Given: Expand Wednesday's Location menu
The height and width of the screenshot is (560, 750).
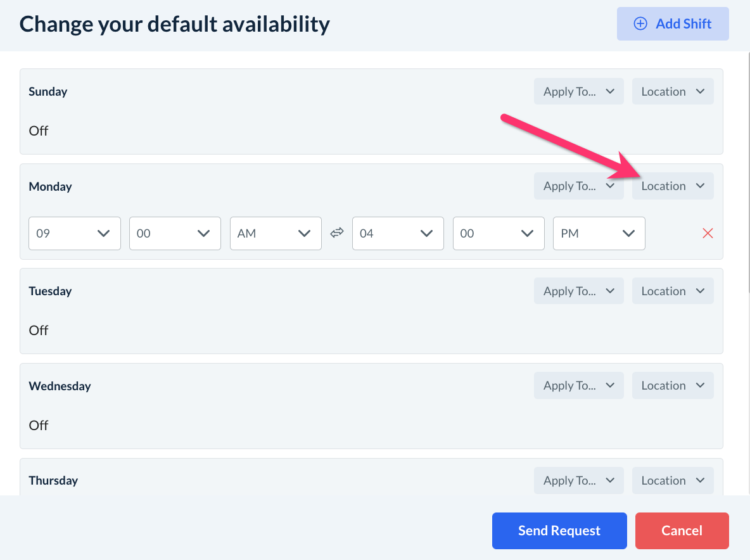Looking at the screenshot, I should [673, 386].
